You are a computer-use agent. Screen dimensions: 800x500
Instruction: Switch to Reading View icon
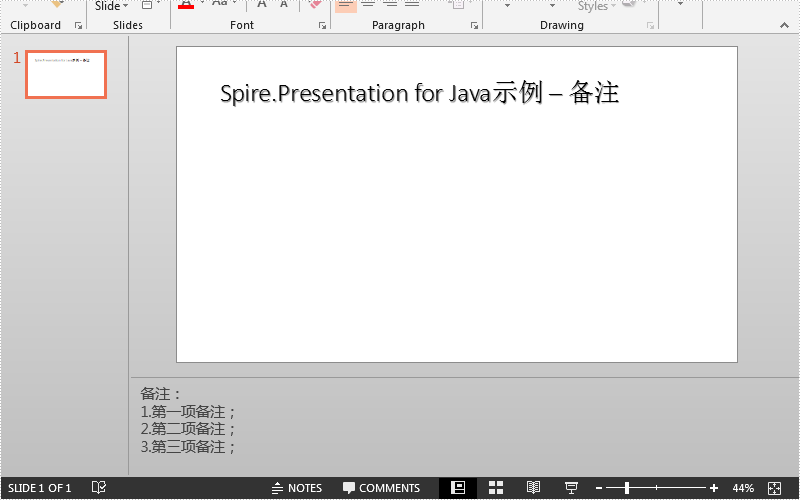click(533, 488)
